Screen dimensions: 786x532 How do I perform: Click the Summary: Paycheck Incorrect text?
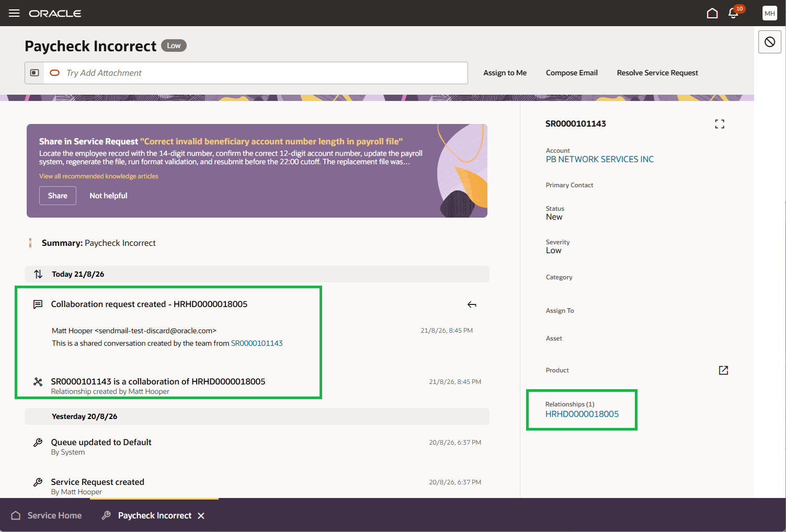point(99,243)
